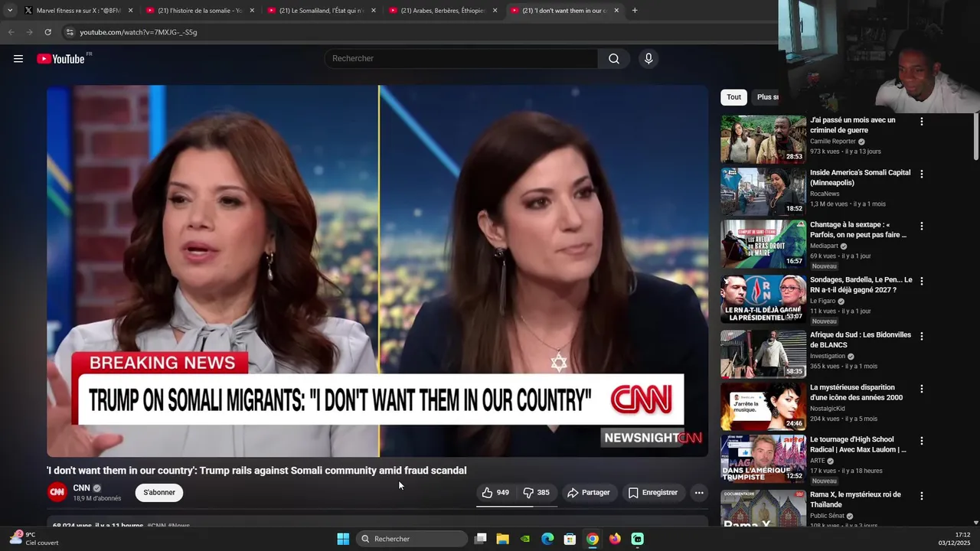Like the video with thumbs up
Image resolution: width=980 pixels, height=551 pixels.
pos(495,493)
